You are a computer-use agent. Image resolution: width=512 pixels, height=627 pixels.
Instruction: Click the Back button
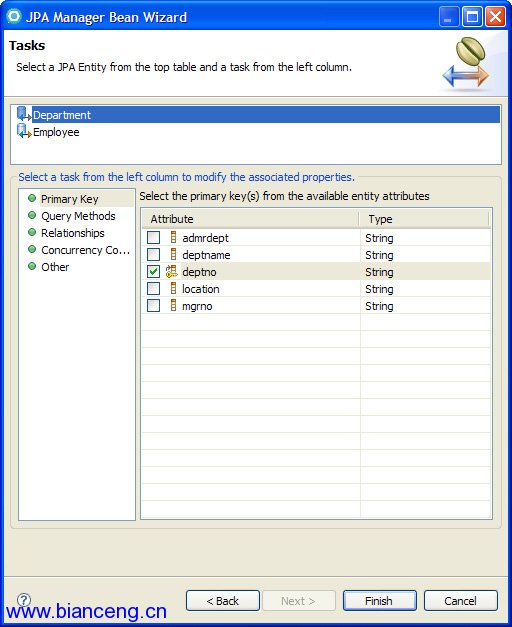pyautogui.click(x=223, y=601)
